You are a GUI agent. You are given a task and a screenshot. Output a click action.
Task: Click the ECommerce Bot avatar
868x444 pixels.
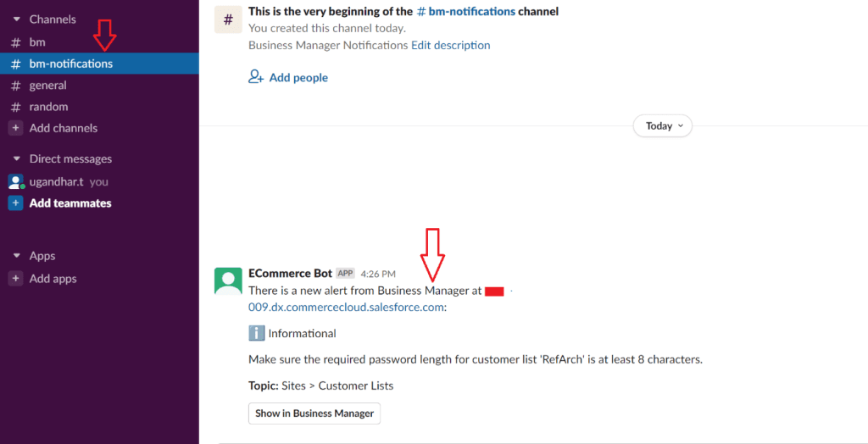(228, 280)
